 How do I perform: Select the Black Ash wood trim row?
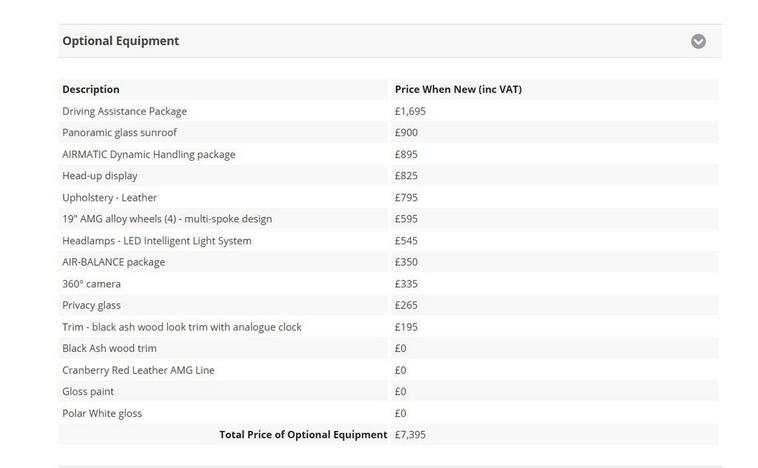pos(110,348)
